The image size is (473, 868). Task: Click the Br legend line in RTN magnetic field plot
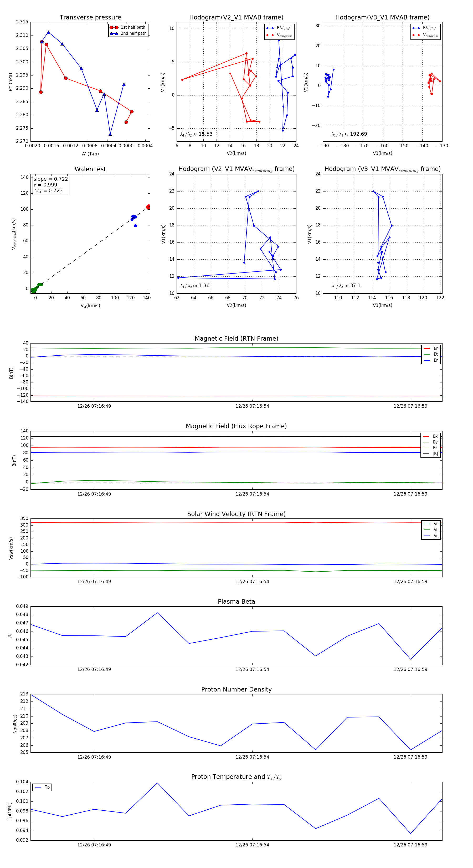427,349
